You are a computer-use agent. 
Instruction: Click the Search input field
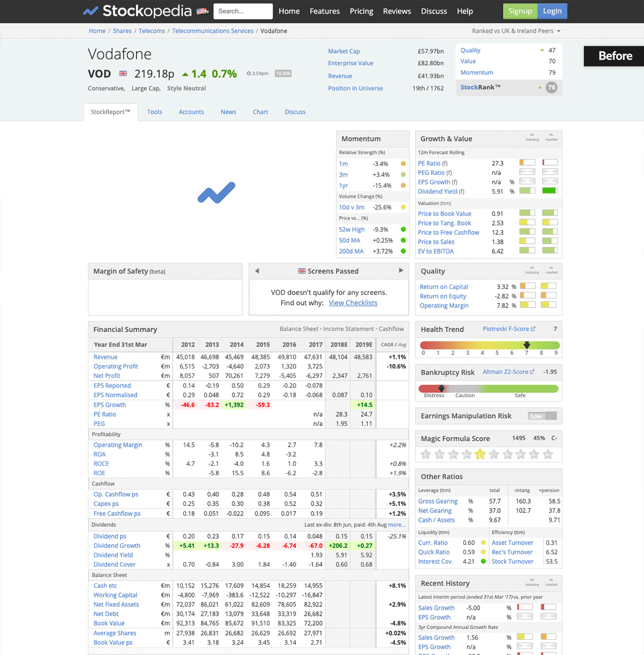click(243, 11)
